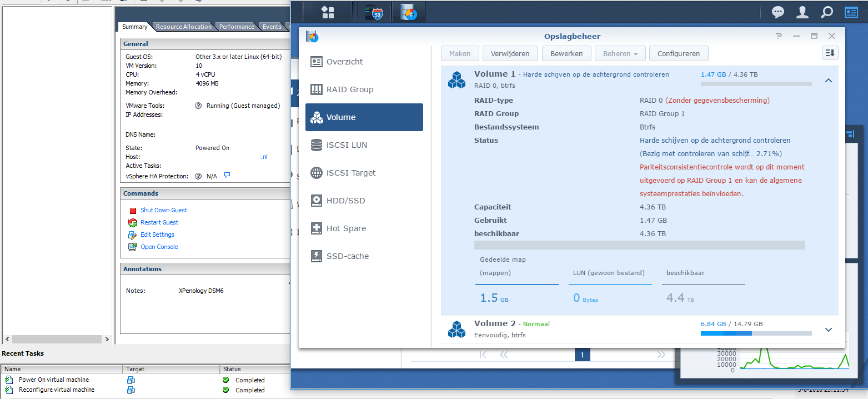The height and width of the screenshot is (399, 868).
Task: Go to page 1 in the pager
Action: point(583,355)
